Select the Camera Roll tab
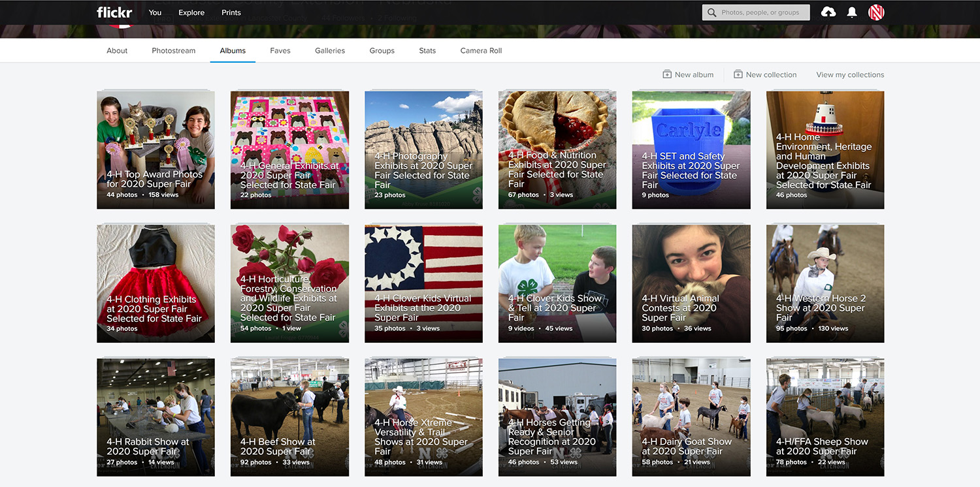The height and width of the screenshot is (487, 980). pos(481,50)
